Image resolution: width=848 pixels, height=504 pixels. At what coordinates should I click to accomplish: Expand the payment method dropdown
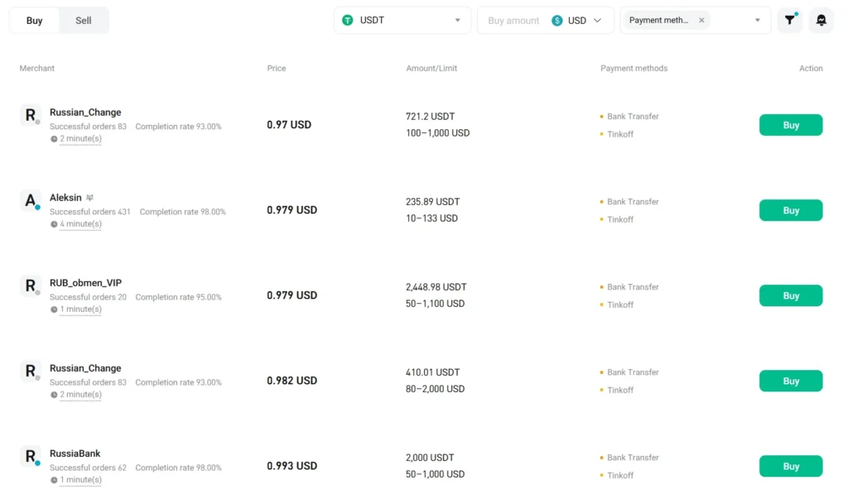(x=756, y=19)
